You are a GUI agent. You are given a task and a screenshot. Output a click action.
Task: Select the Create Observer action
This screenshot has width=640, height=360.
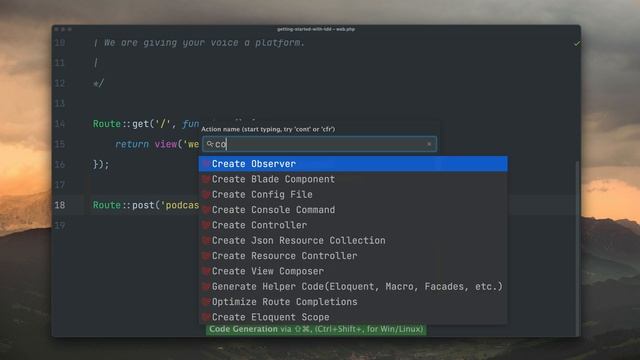click(x=353, y=164)
